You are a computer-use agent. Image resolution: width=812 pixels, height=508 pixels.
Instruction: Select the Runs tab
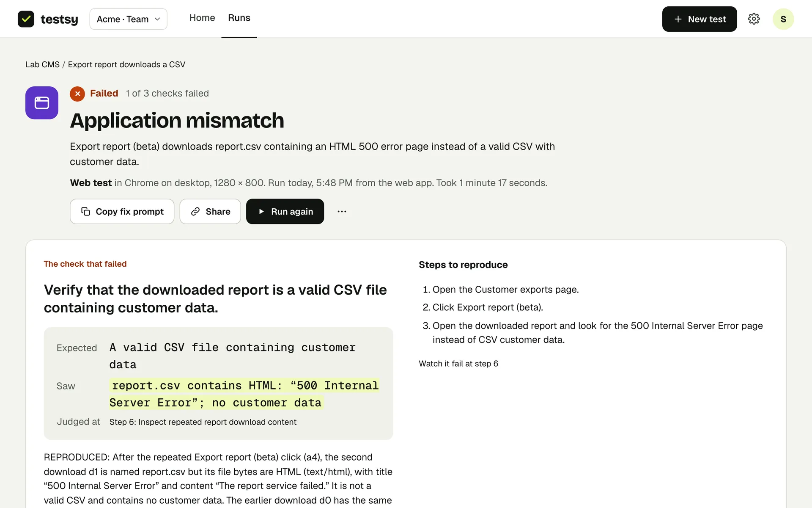(x=239, y=18)
